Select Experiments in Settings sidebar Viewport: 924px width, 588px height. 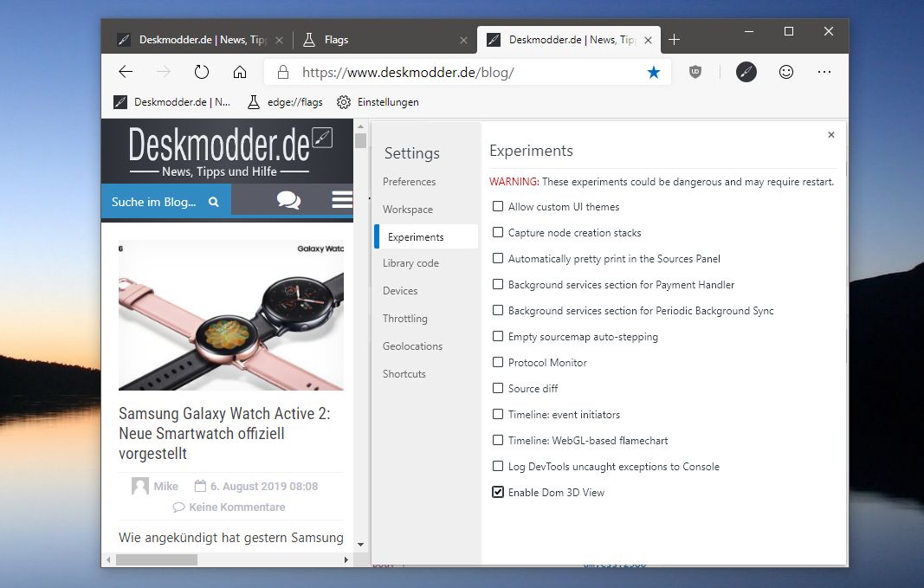(x=426, y=236)
